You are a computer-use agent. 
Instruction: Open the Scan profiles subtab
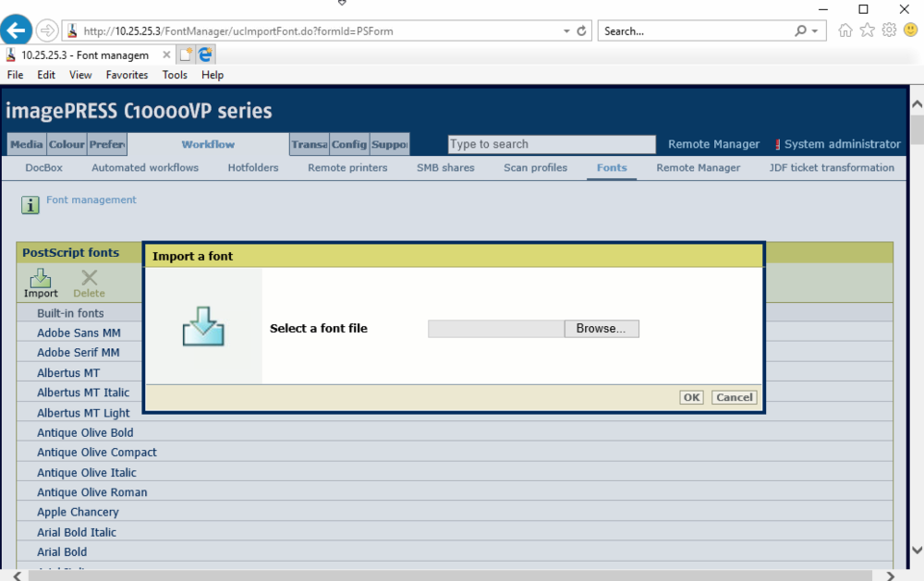coord(536,168)
